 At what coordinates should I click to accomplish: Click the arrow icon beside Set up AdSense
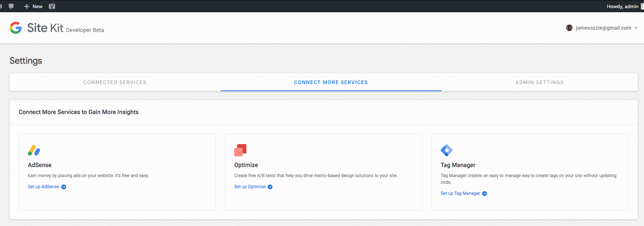tap(64, 187)
